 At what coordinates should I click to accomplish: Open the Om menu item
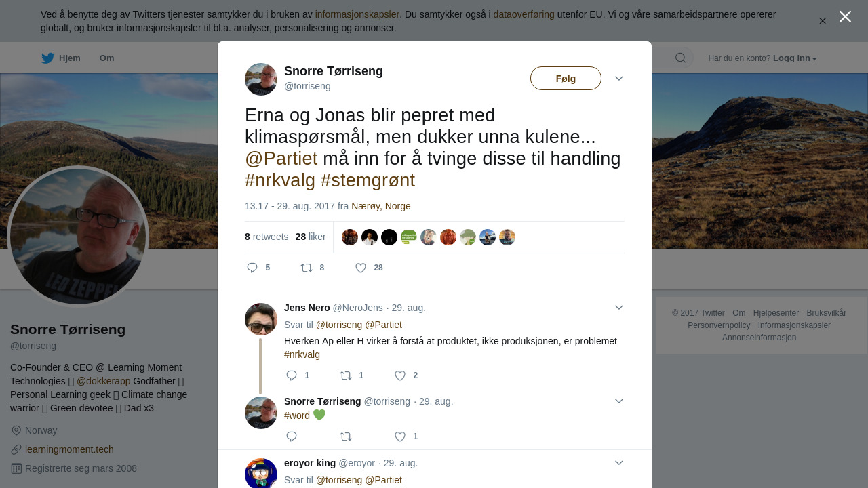click(106, 58)
